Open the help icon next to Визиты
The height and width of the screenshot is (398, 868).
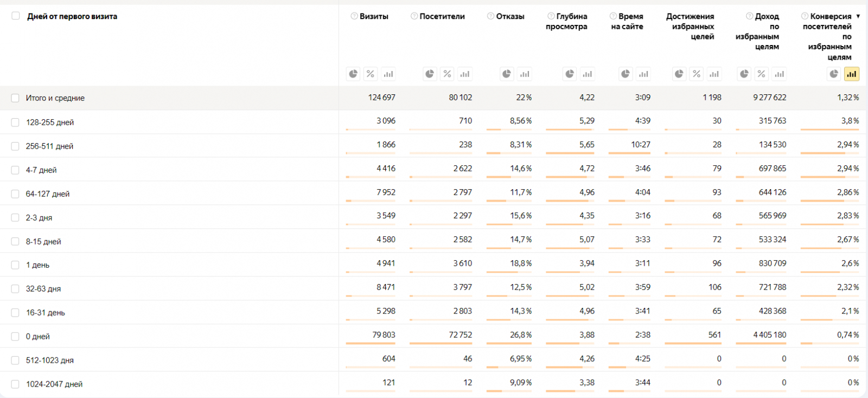click(354, 16)
